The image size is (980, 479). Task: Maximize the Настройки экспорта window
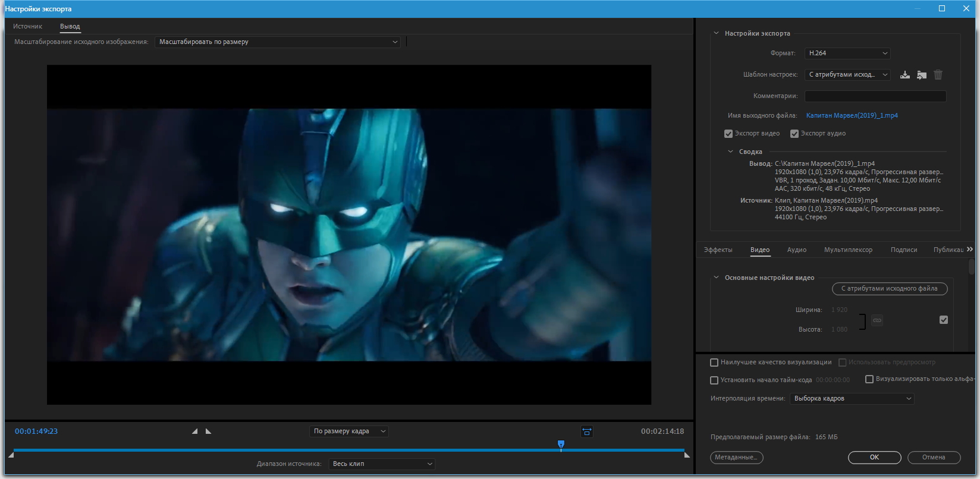click(942, 8)
